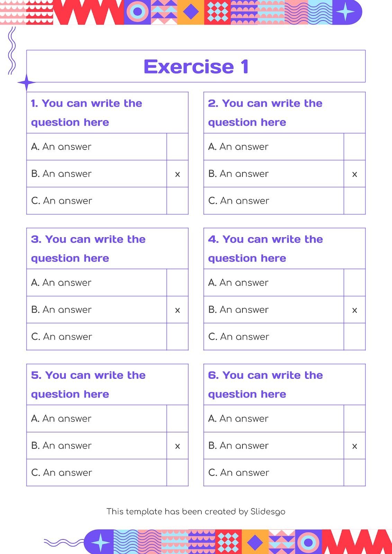Toggle the x mark for question 5 answer B
Screen dimensions: 392x554
[x=177, y=446]
